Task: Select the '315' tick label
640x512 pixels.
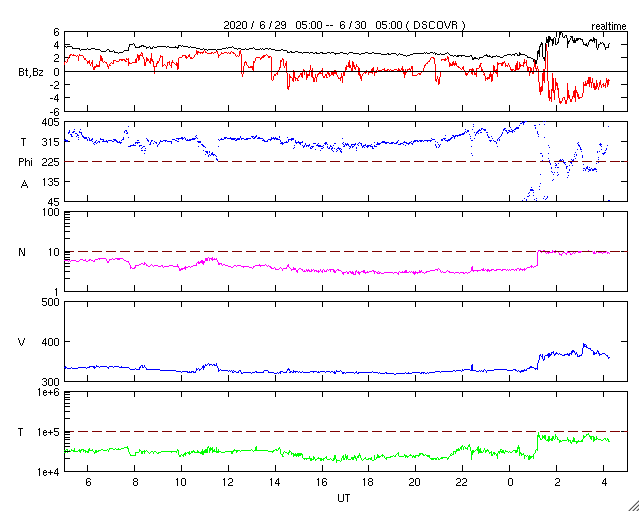Action: pyautogui.click(x=52, y=142)
